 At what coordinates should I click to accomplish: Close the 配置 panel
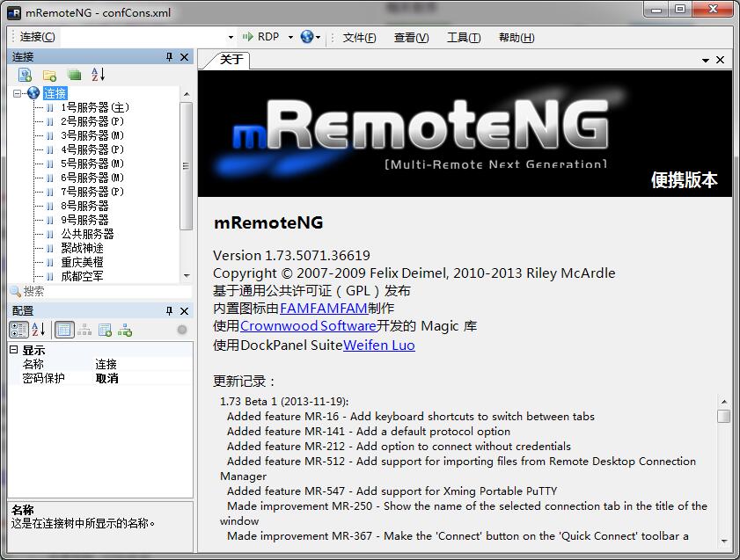tap(185, 310)
